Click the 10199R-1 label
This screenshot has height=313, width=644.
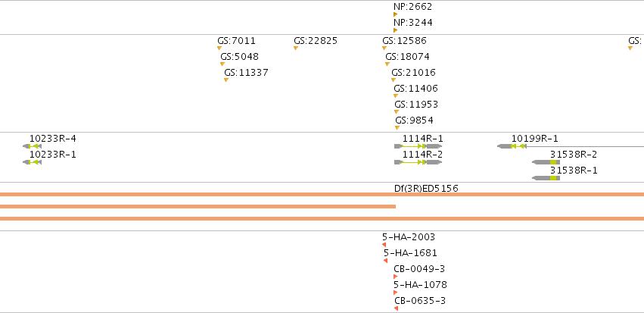click(x=535, y=139)
